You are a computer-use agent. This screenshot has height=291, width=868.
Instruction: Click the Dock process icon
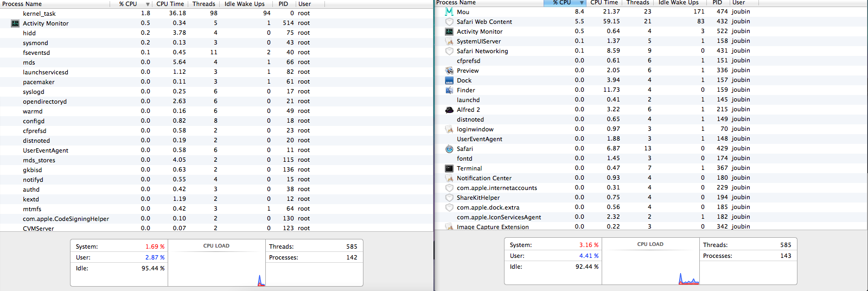449,80
